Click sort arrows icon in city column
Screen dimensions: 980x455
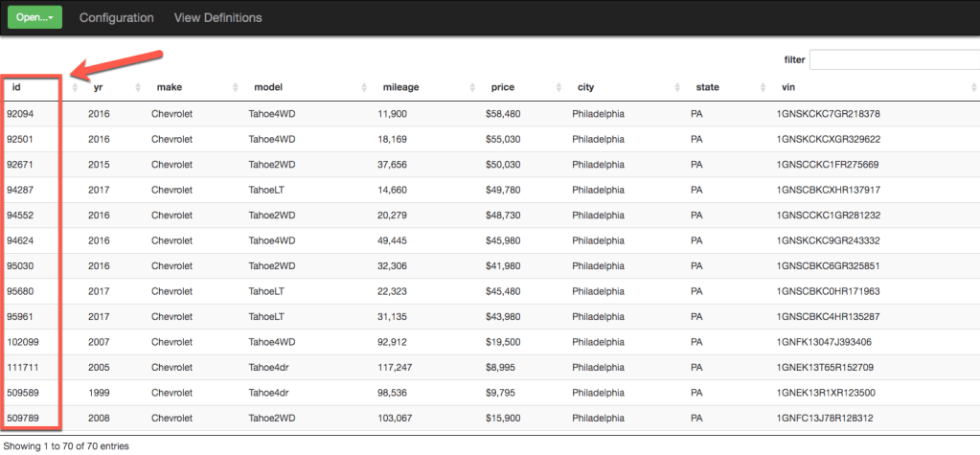[675, 88]
